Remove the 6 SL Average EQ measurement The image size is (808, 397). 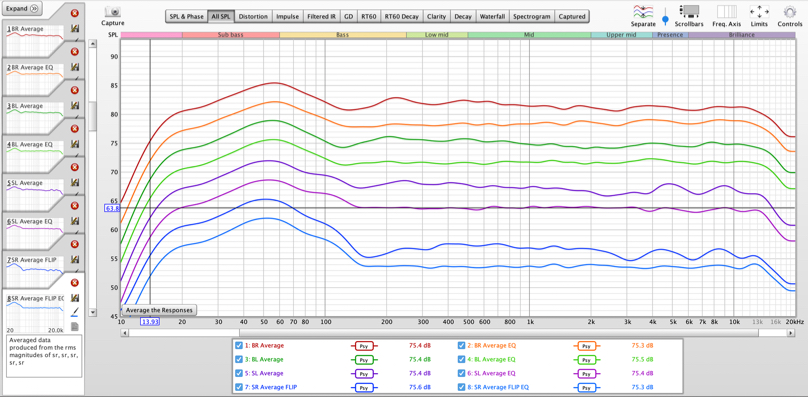(75, 206)
